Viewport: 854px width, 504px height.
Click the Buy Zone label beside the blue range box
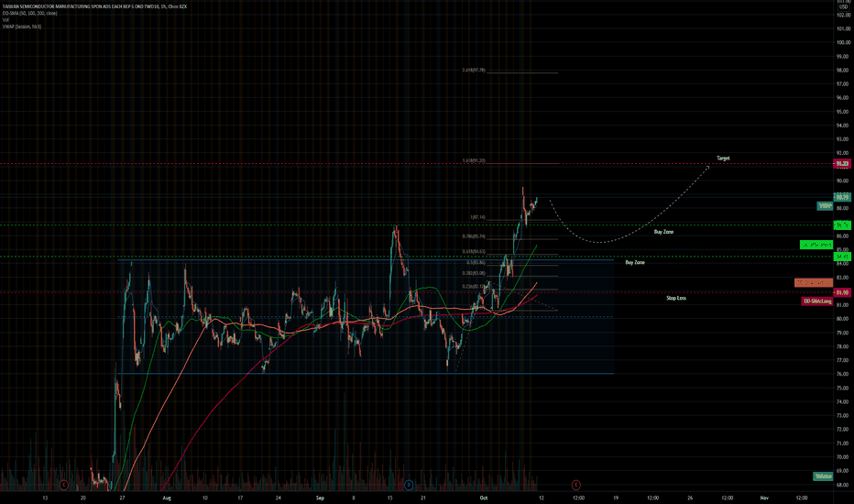(634, 262)
